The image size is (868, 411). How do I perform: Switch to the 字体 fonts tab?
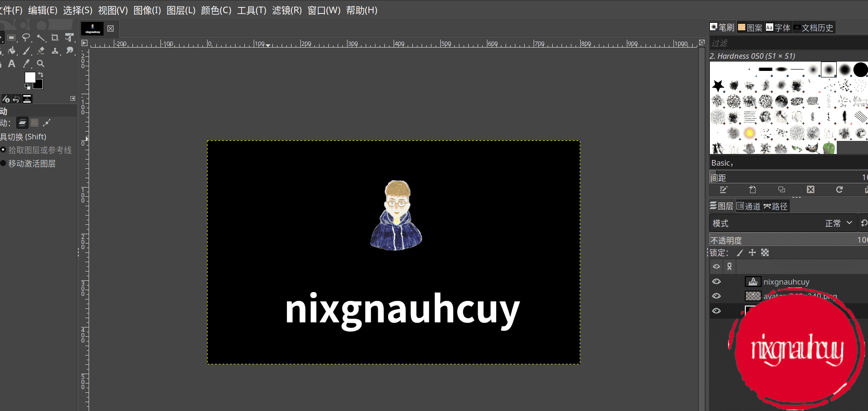click(x=778, y=28)
